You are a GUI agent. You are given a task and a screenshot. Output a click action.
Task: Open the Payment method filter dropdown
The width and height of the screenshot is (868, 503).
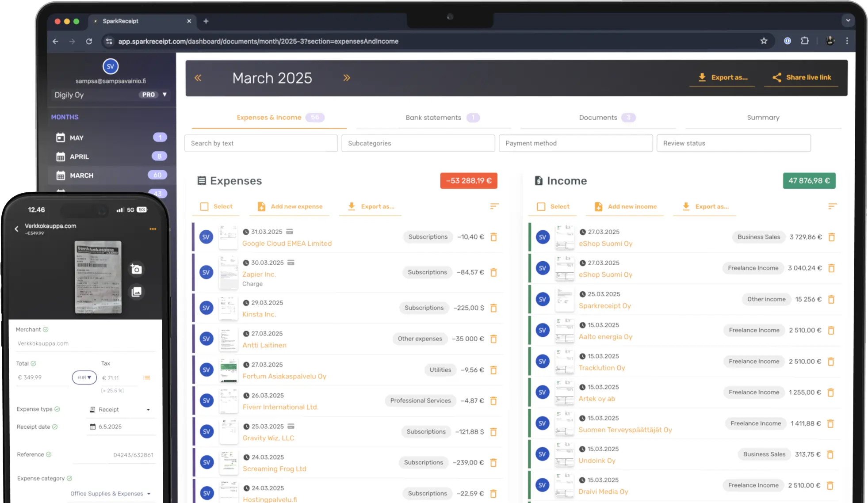[x=576, y=143]
